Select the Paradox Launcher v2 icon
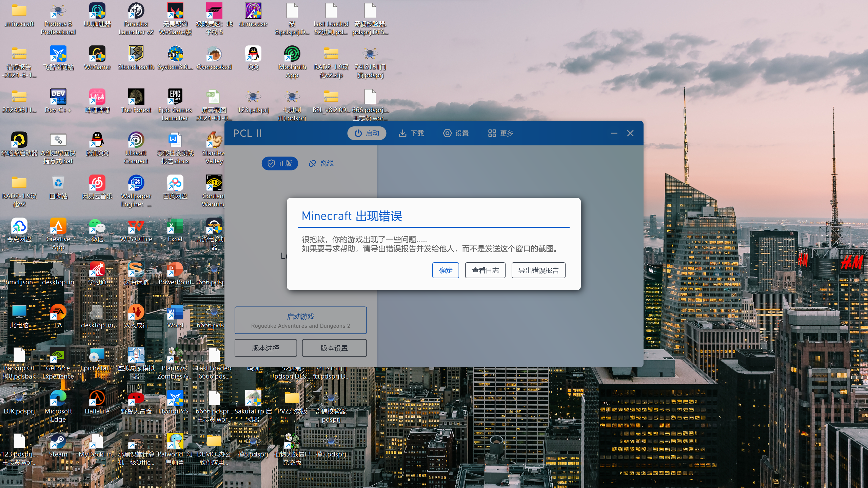 (136, 19)
